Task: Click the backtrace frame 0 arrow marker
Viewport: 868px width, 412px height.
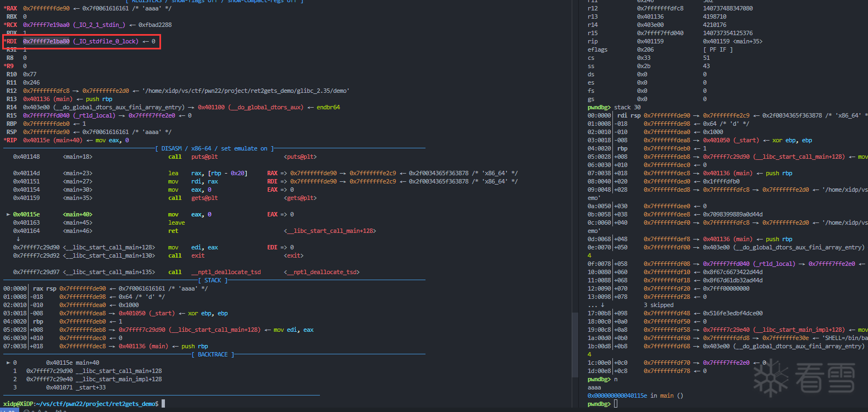Action: [x=8, y=363]
